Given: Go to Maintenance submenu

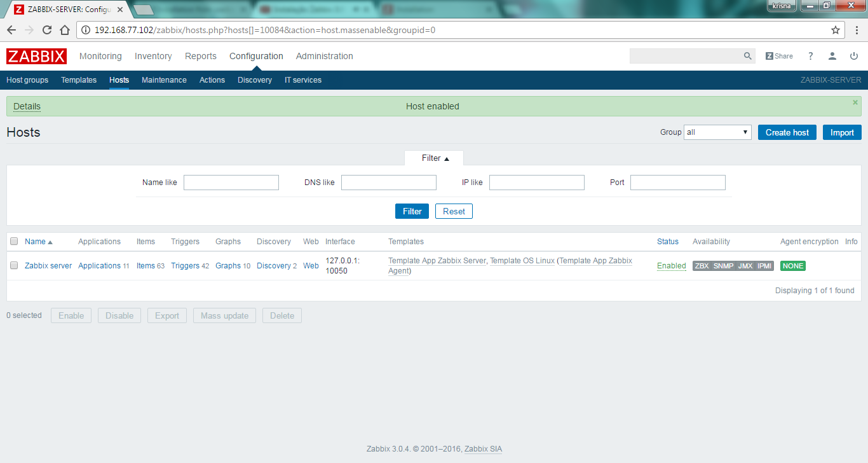Looking at the screenshot, I should (164, 80).
